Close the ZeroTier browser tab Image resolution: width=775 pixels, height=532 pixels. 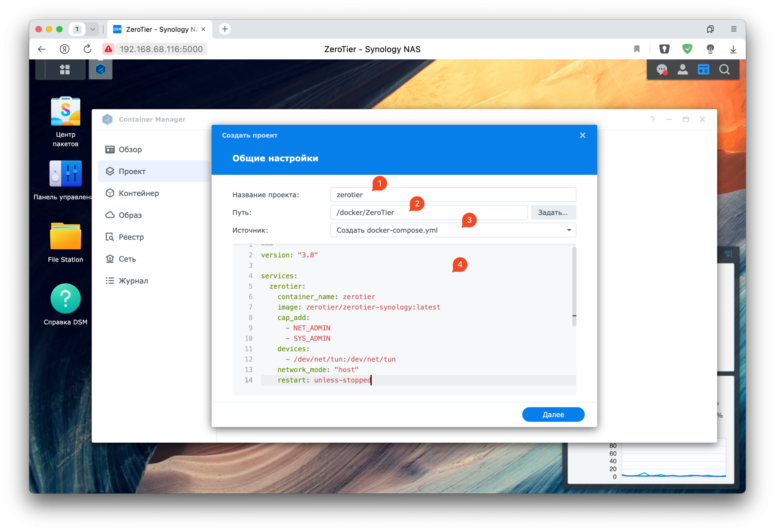click(203, 29)
